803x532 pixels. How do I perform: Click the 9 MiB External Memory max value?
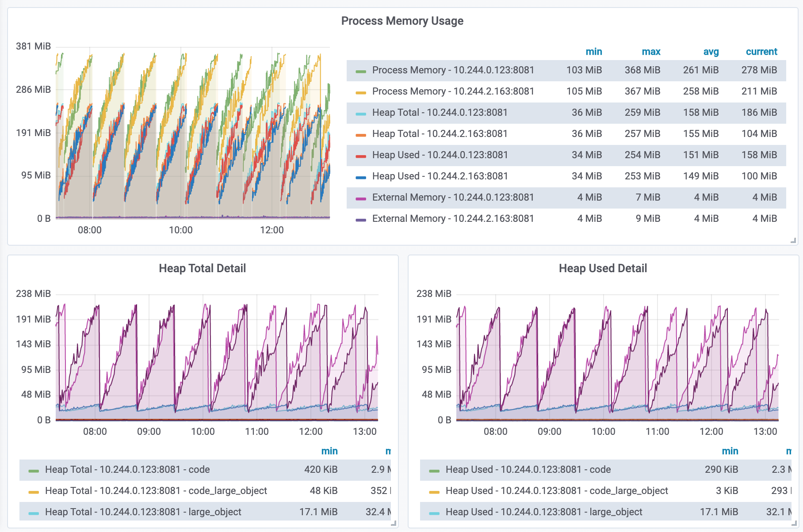pyautogui.click(x=648, y=219)
